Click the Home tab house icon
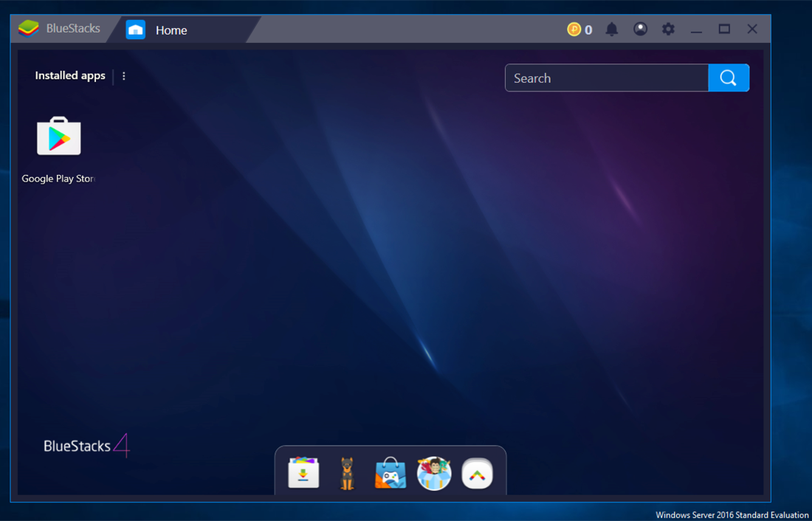Screen dimensions: 812x521 coord(135,30)
